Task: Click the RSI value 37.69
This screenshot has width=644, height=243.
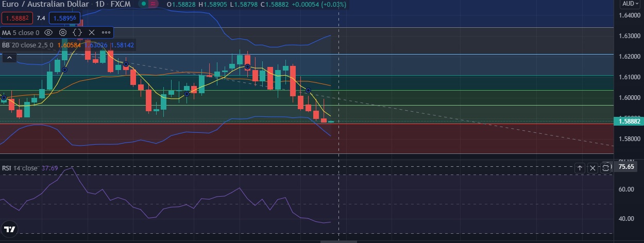Action: [x=50, y=168]
